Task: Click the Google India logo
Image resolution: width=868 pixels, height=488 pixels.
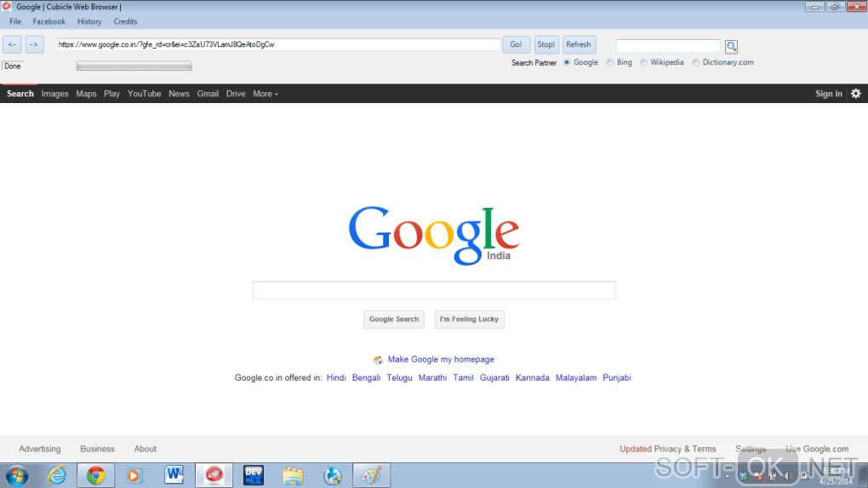Action: (434, 235)
